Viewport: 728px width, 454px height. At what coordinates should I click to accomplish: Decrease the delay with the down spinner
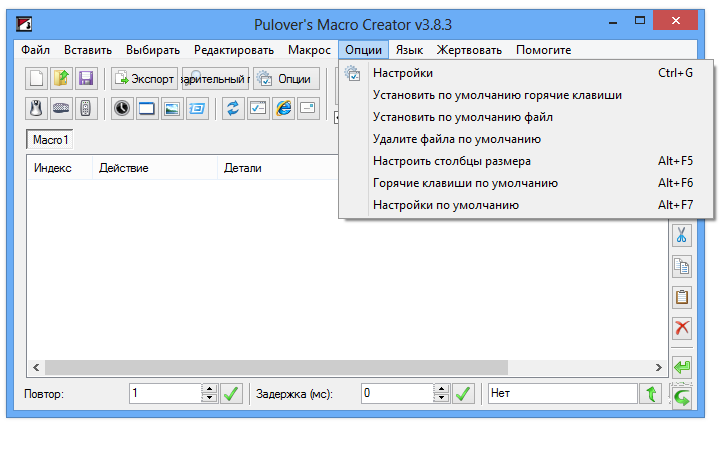pyautogui.click(x=442, y=398)
